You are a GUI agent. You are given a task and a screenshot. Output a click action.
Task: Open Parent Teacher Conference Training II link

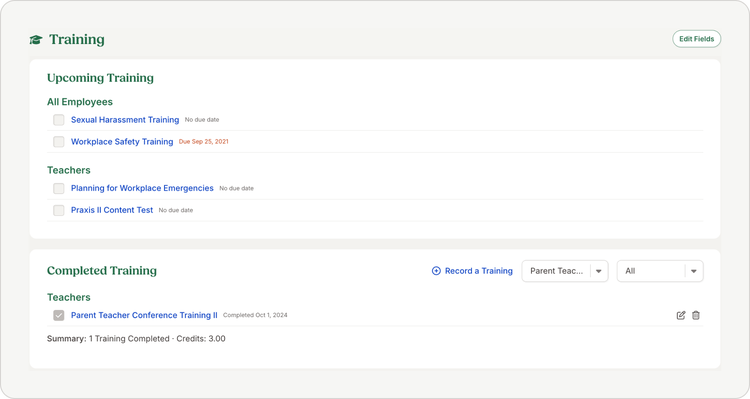coord(144,315)
